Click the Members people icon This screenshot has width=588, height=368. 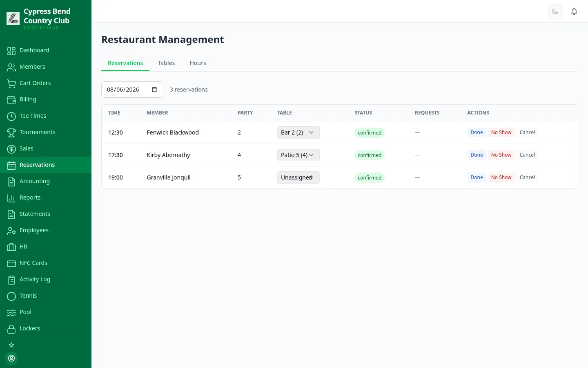pos(11,67)
